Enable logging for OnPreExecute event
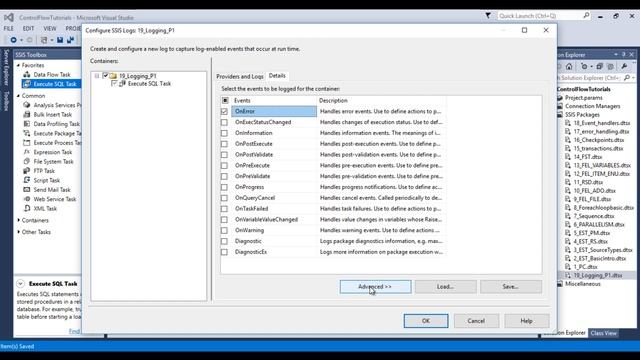The width and height of the screenshot is (640, 360). (x=224, y=165)
